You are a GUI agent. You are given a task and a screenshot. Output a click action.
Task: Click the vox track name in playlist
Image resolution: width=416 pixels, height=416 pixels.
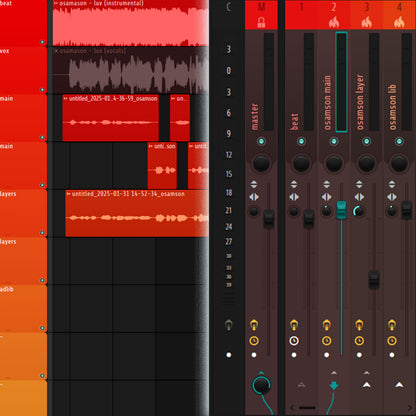point(5,51)
